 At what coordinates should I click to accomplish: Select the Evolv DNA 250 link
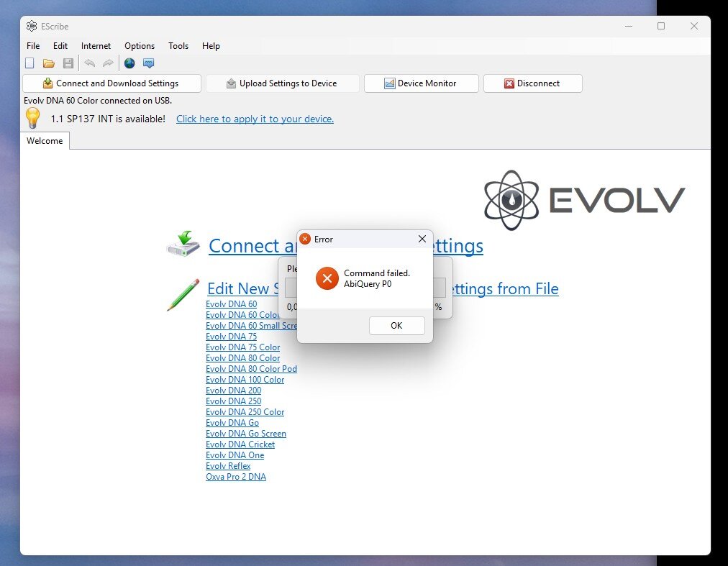coord(234,401)
